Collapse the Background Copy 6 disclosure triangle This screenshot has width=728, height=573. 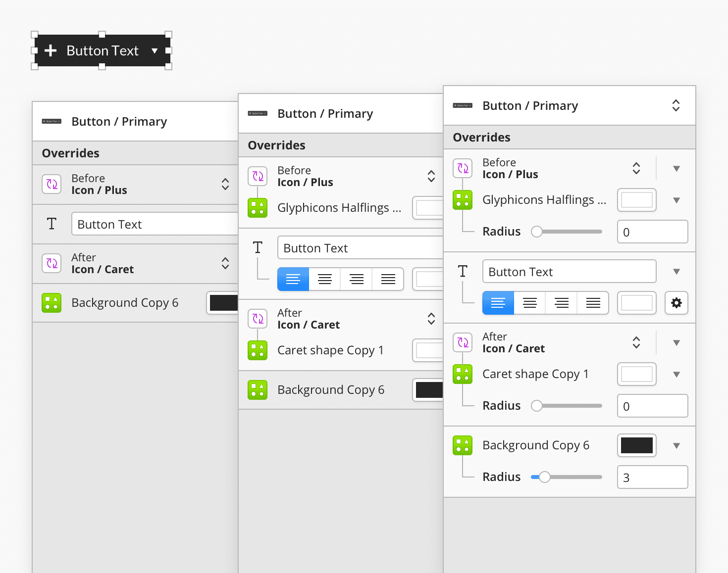click(x=676, y=446)
